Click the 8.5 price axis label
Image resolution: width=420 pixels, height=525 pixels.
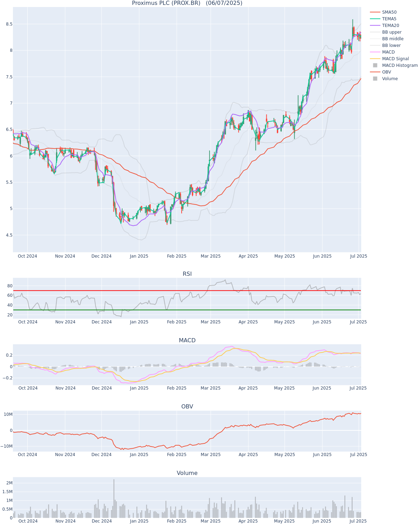click(9, 24)
